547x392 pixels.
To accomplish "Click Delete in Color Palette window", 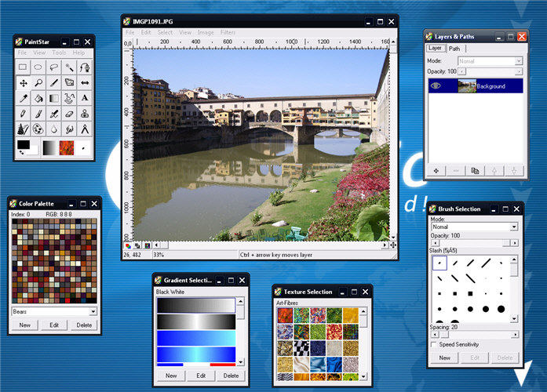I will point(84,325).
